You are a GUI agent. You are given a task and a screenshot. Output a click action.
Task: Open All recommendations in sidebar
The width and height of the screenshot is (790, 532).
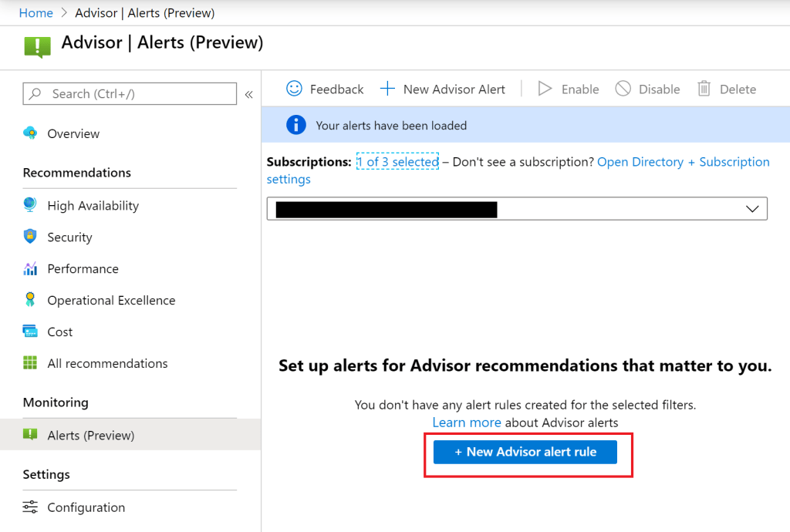pos(107,363)
